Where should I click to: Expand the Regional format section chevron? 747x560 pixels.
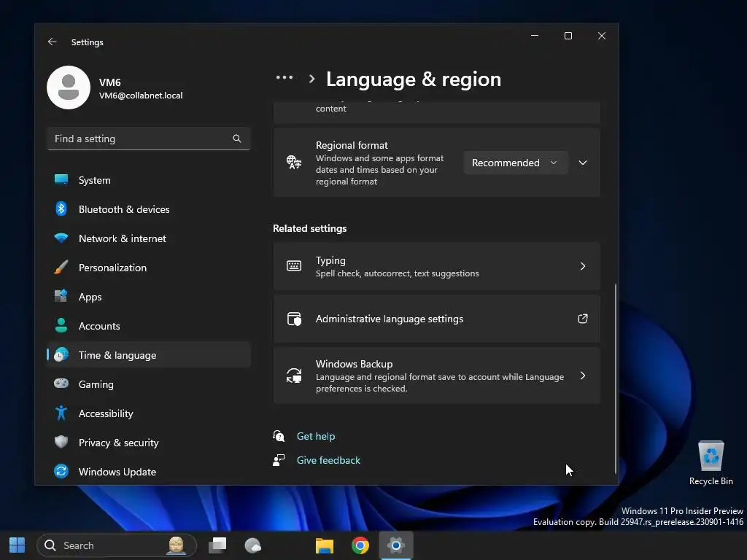tap(583, 163)
